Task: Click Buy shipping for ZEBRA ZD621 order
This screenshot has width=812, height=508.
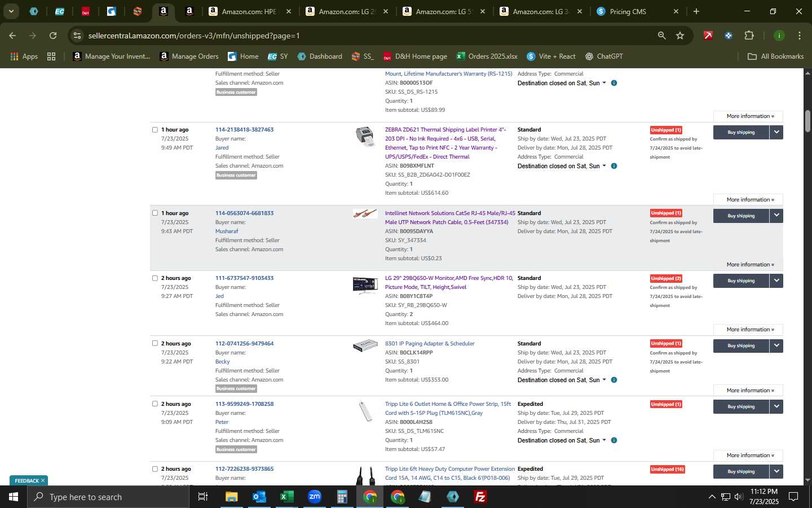Action: pos(741,132)
